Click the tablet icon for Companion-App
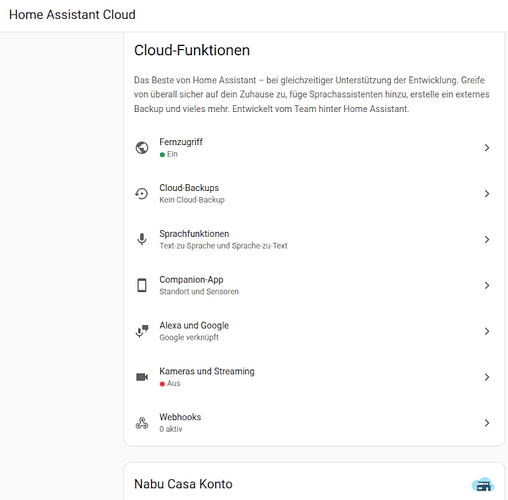 pos(142,285)
